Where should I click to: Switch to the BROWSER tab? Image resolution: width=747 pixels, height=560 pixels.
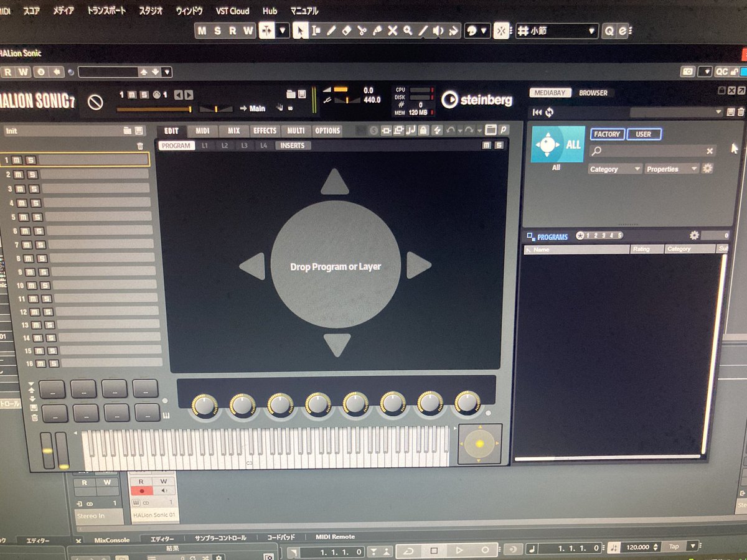pos(593,93)
